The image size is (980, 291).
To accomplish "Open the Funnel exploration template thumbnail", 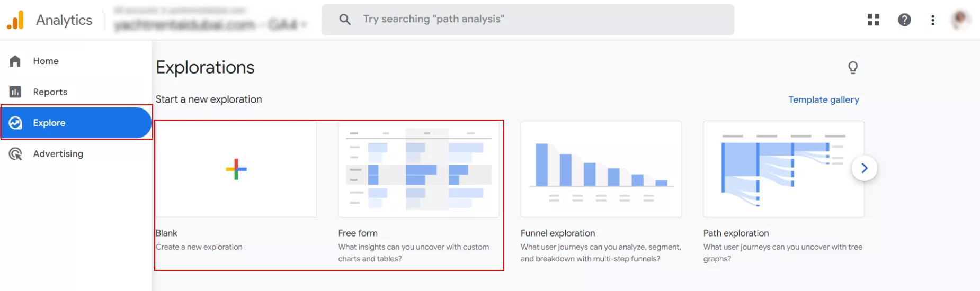I will coord(601,169).
